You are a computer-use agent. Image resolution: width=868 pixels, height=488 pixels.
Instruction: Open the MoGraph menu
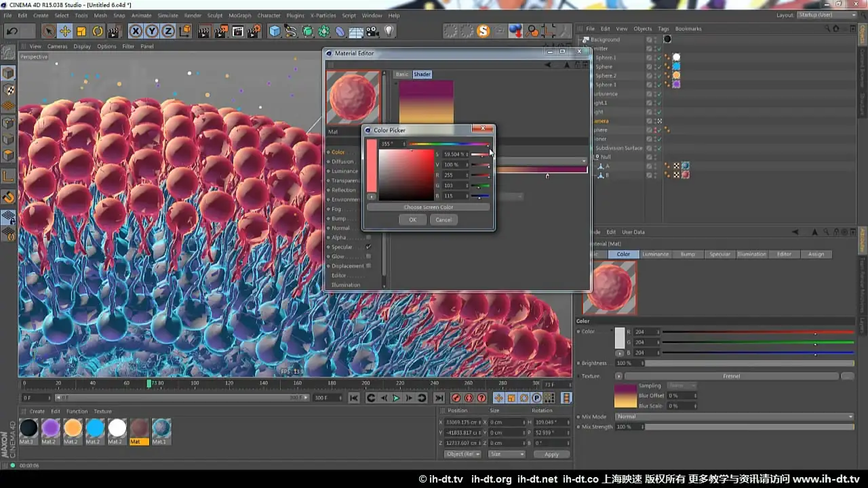[240, 15]
